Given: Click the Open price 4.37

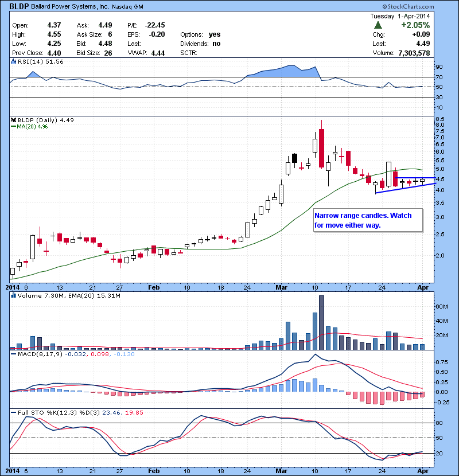Looking at the screenshot, I should click(x=54, y=25).
